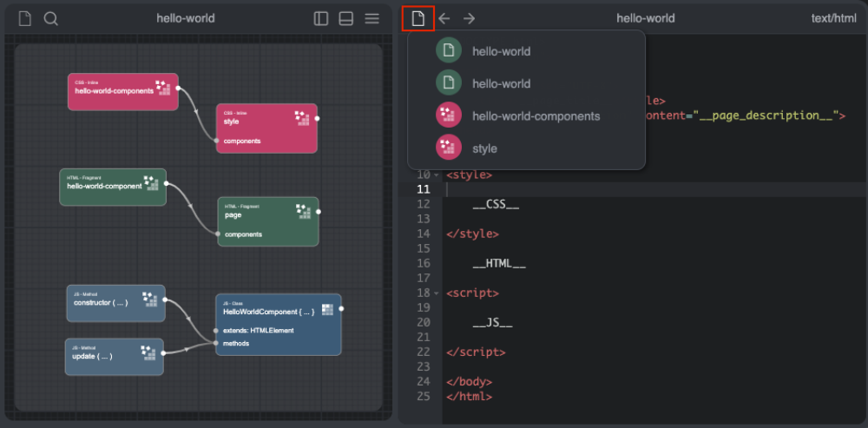
Task: Click the page HTML Fragment node icon
Action: (x=303, y=210)
